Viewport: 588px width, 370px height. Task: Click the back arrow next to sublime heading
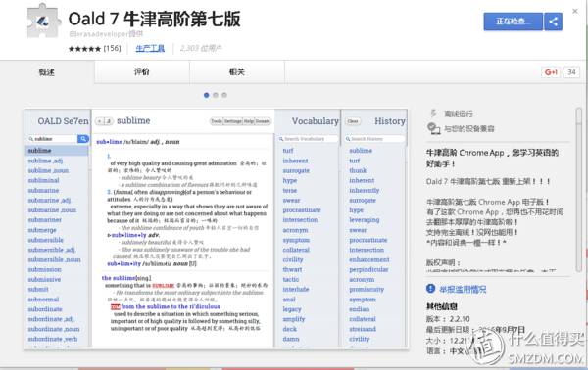point(99,121)
